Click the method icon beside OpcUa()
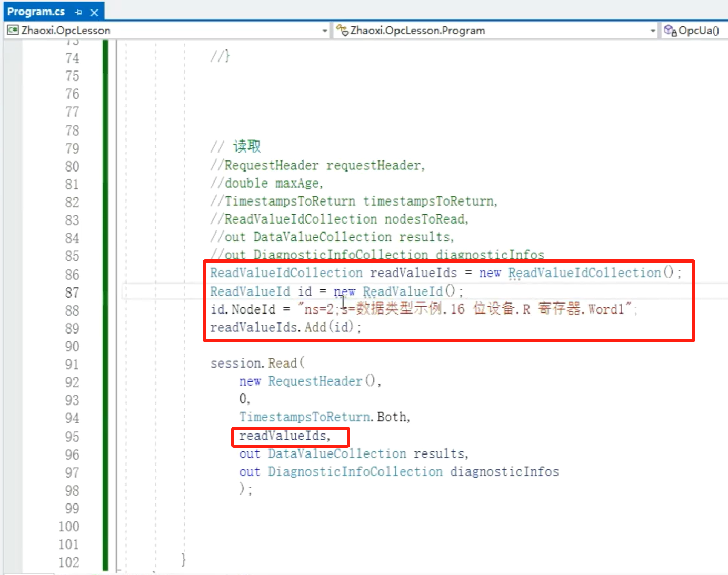This screenshot has height=575, width=728. [x=670, y=31]
